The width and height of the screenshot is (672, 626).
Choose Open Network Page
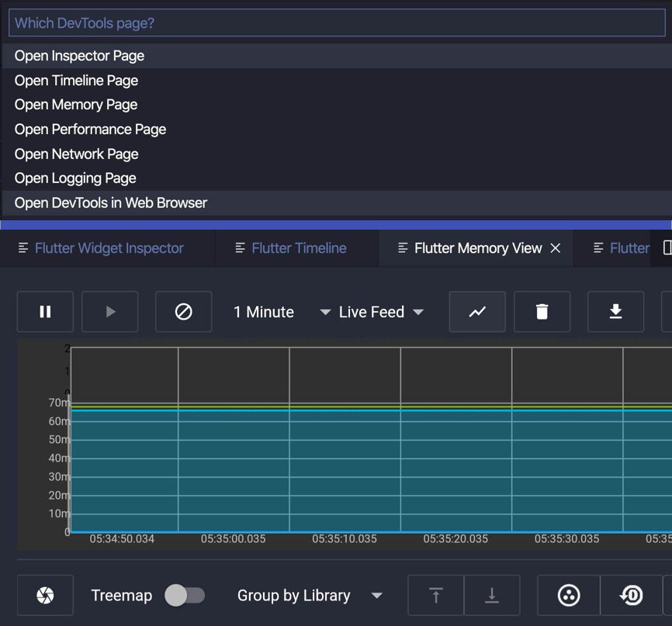point(337,154)
